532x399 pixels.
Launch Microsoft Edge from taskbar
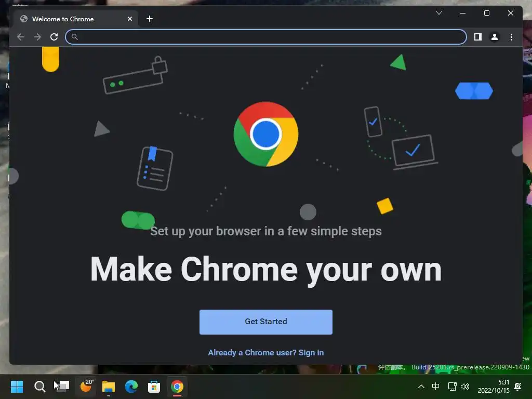131,387
